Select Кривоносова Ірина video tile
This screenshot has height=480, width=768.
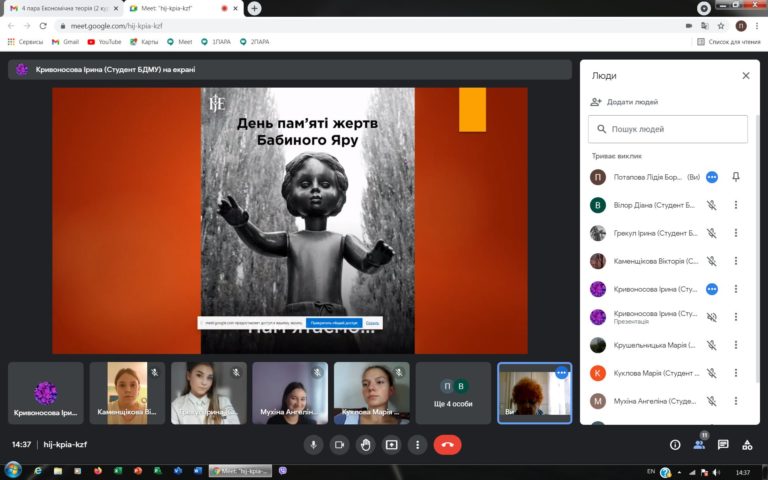(x=46, y=393)
